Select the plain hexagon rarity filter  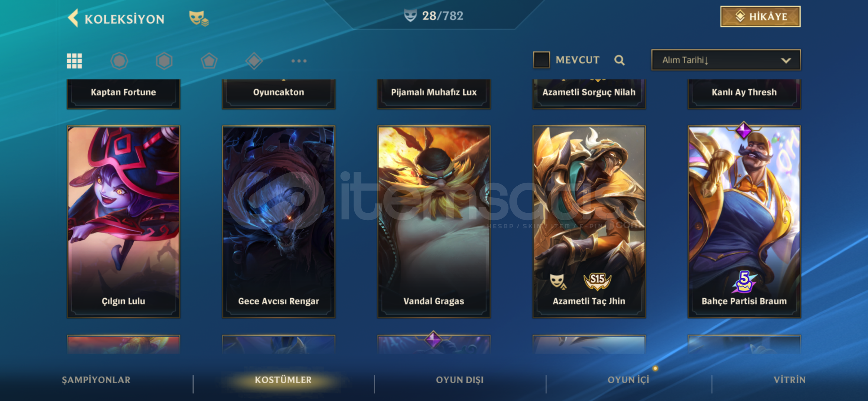(164, 61)
